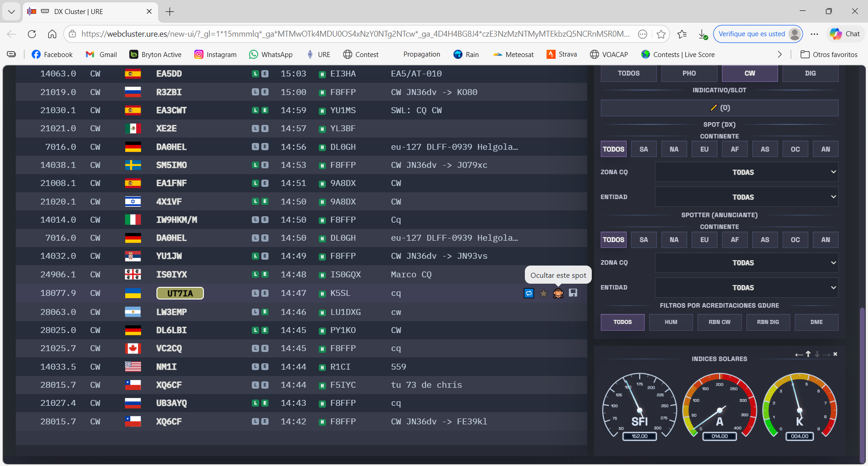Move the Indices Solares panel up with the arrow
This screenshot has height=466, width=868.
(x=808, y=354)
